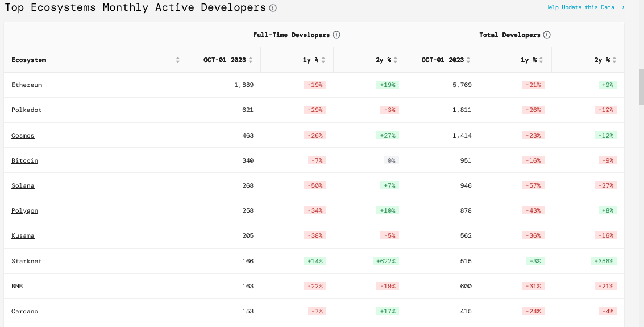Sort by Full-Time 2y % column
The width and height of the screenshot is (644, 327).
[x=396, y=60]
